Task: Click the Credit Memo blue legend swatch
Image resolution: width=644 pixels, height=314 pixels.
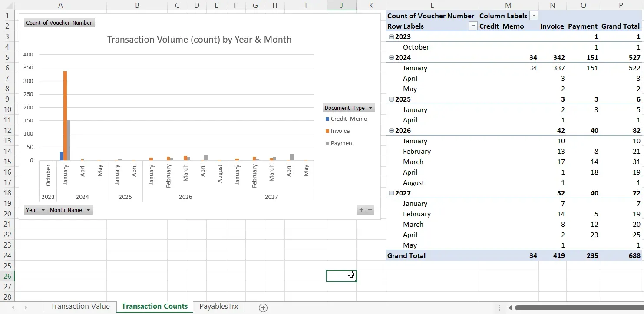Action: [327, 119]
